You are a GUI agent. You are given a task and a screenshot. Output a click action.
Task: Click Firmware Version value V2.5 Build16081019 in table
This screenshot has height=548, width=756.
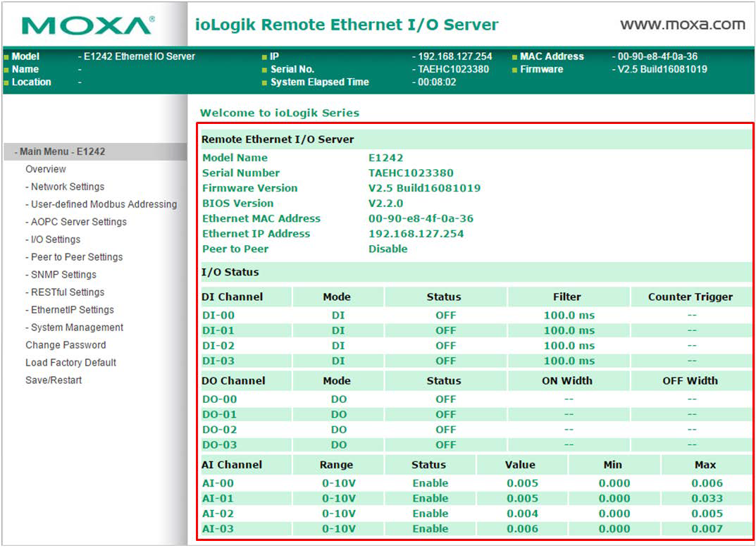(x=424, y=188)
